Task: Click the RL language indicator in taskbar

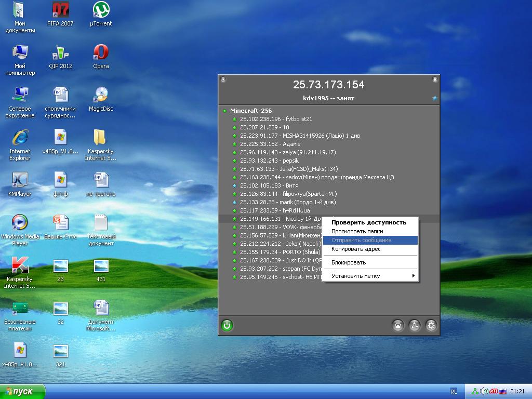Action: 454,392
